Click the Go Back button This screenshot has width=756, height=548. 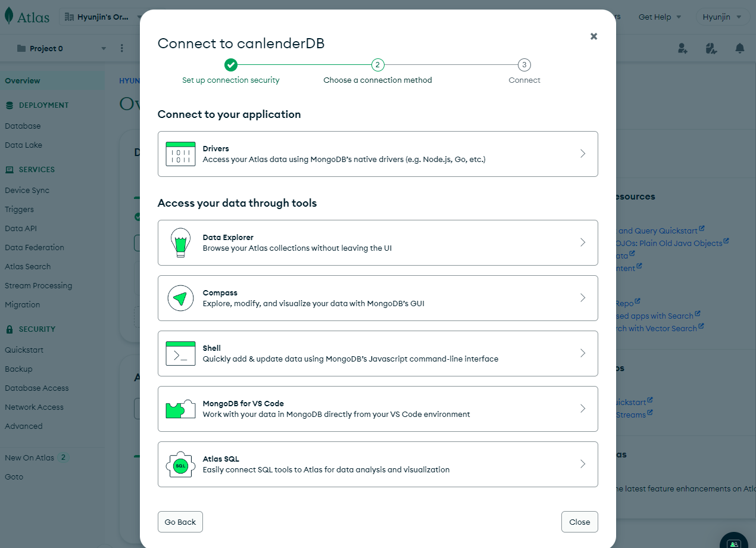pyautogui.click(x=180, y=522)
